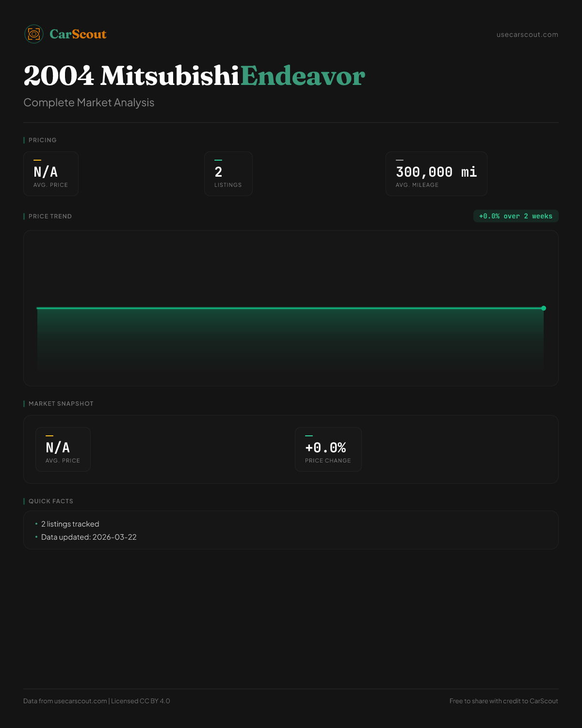Click the 300,000 mi avg. mileage card

tap(436, 174)
